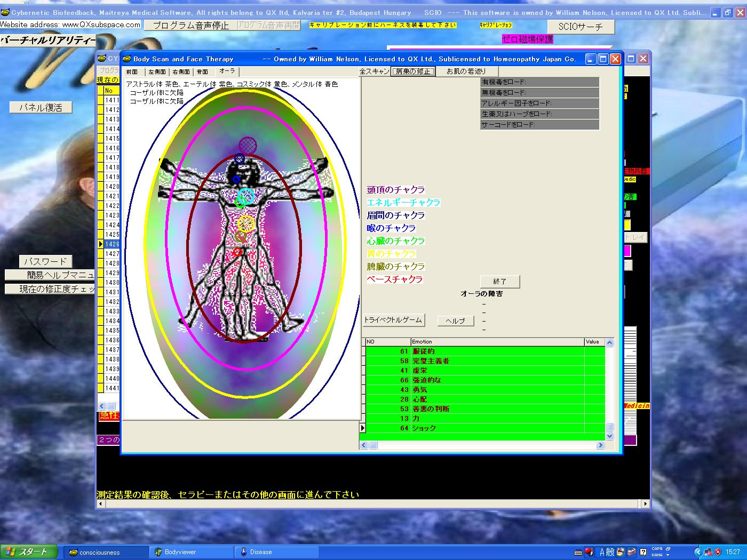
Task: Click emotion list horizontal scroll-right arrow
Action: coord(601,445)
